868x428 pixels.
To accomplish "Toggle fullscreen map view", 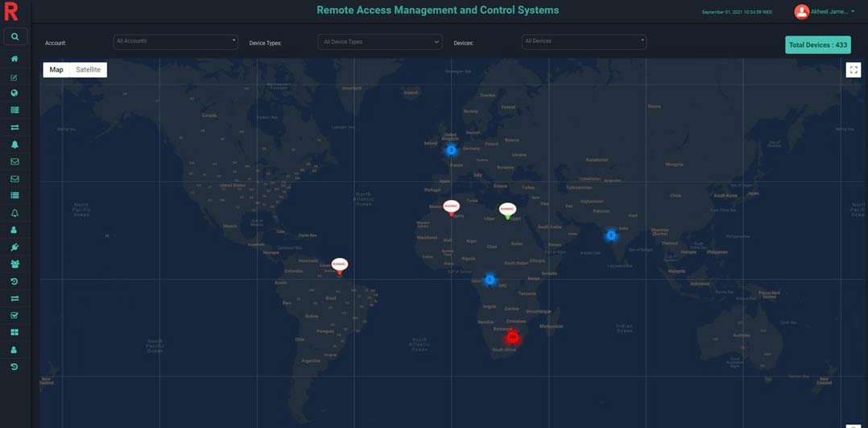I will coord(854,70).
